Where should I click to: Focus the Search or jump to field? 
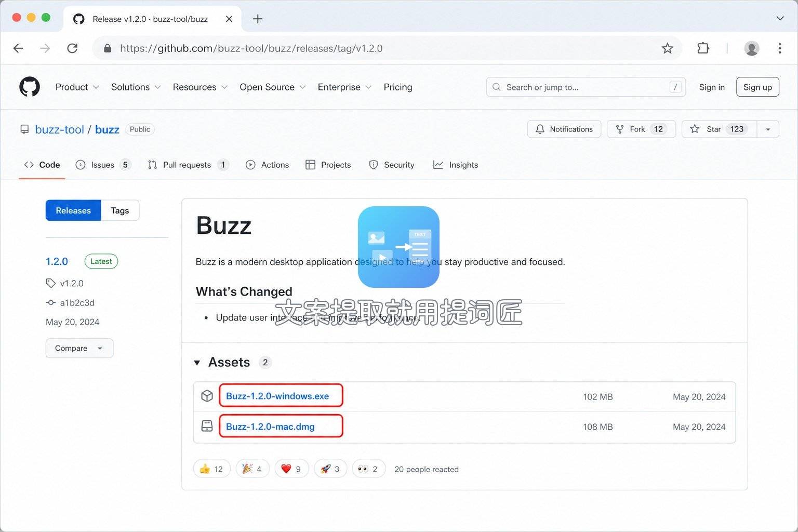586,87
